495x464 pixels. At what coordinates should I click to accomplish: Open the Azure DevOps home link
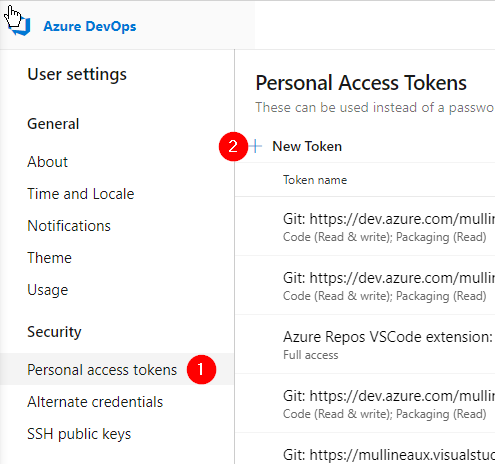tap(90, 26)
